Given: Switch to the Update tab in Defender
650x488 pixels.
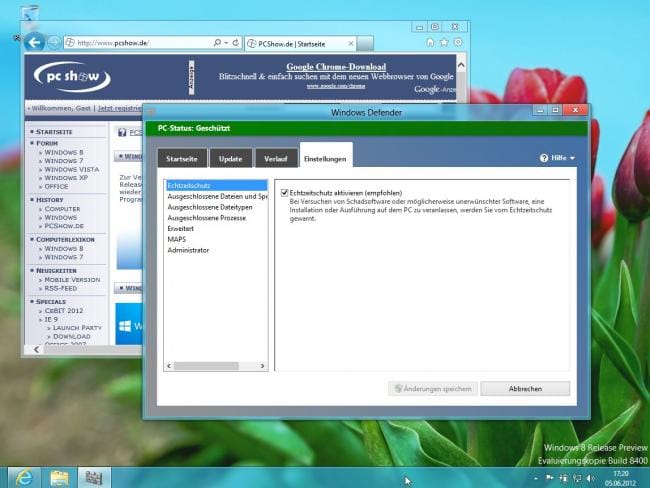Looking at the screenshot, I should pos(230,158).
